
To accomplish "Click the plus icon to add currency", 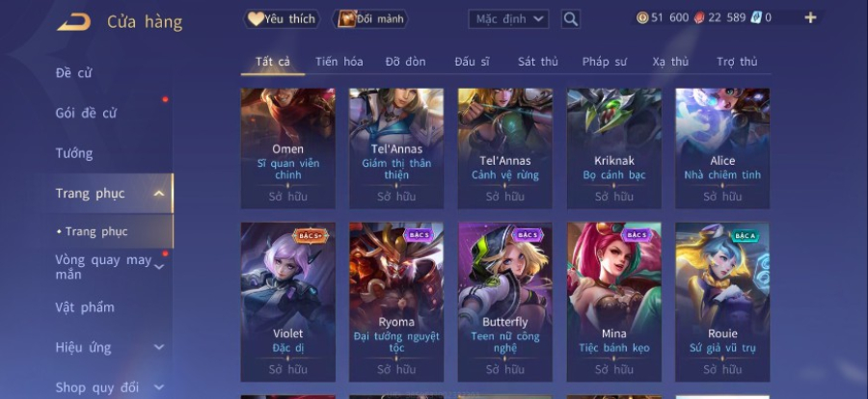I will pyautogui.click(x=810, y=17).
